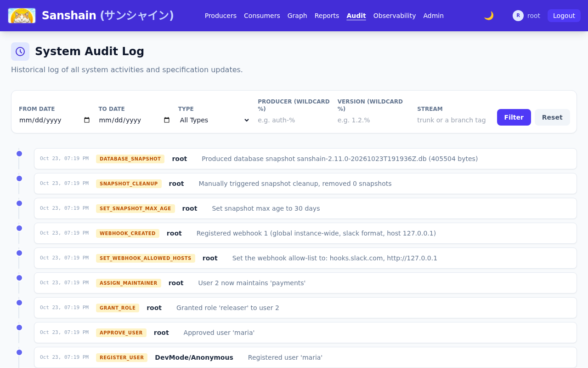Click text "Set snapshot max age to 30 days"

pos(266,208)
